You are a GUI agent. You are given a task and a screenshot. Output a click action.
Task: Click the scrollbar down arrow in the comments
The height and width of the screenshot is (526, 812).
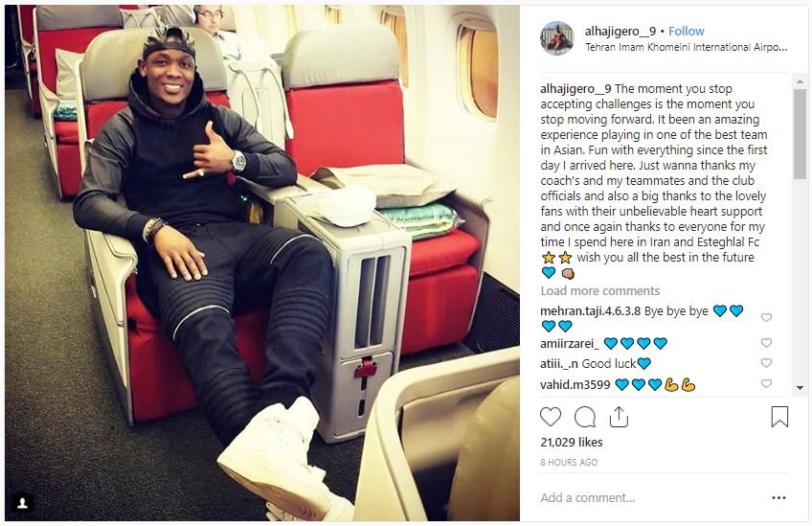(800, 388)
